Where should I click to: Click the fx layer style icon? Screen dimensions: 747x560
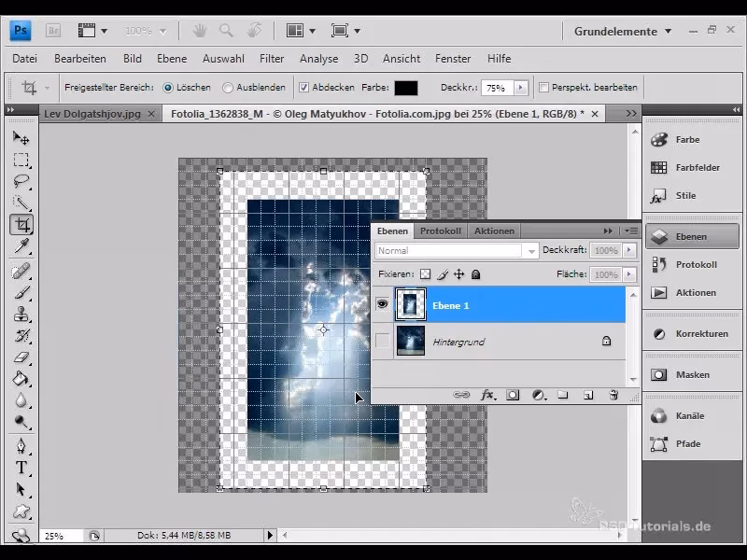[x=486, y=395]
